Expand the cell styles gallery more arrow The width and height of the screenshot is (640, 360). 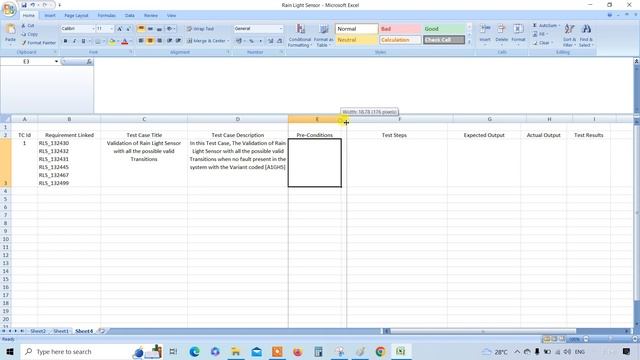tap(469, 42)
